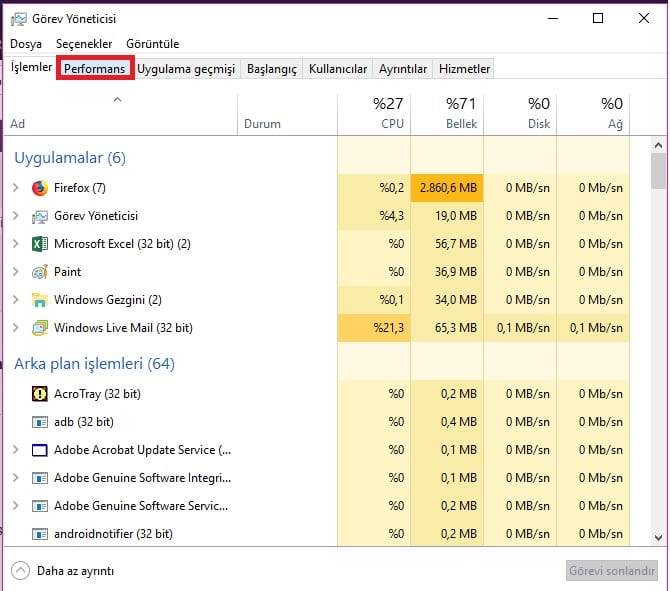670x591 pixels.
Task: Open the Seçenekler menu
Action: (x=84, y=44)
